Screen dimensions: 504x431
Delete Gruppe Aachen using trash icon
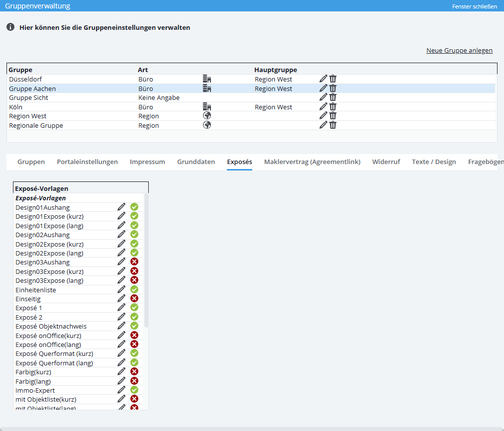tap(333, 88)
